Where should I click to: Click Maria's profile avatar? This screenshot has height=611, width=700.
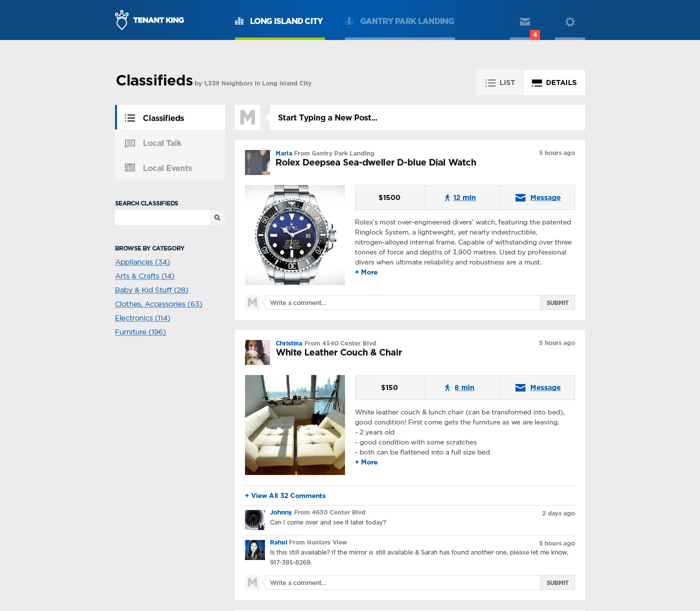click(x=257, y=162)
